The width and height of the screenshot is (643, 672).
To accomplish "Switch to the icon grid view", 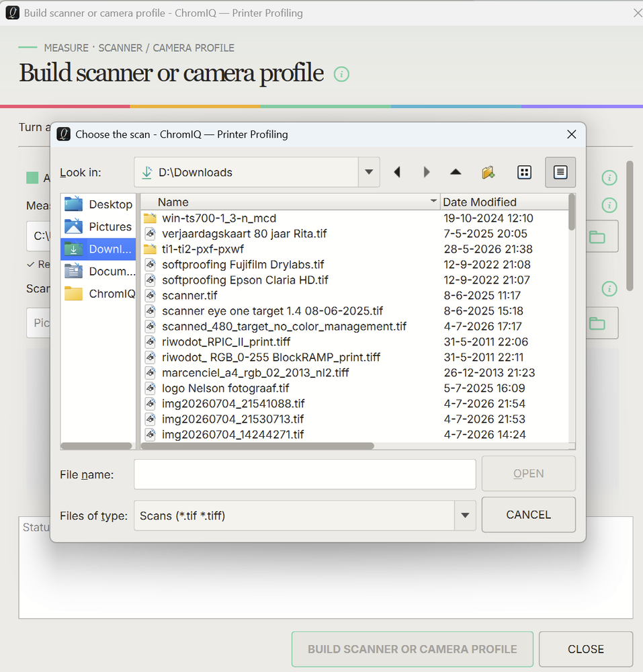I will click(x=524, y=172).
